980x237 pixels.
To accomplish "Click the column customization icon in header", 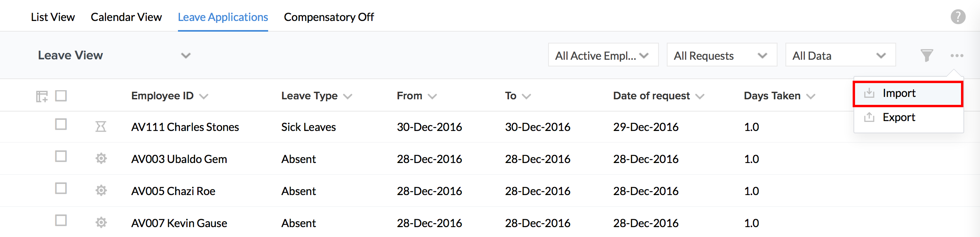I will click(x=42, y=96).
